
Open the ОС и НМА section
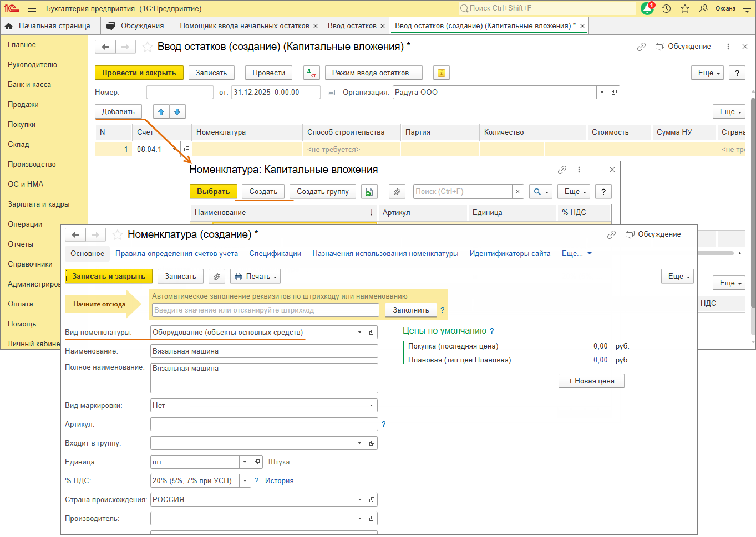click(x=26, y=185)
